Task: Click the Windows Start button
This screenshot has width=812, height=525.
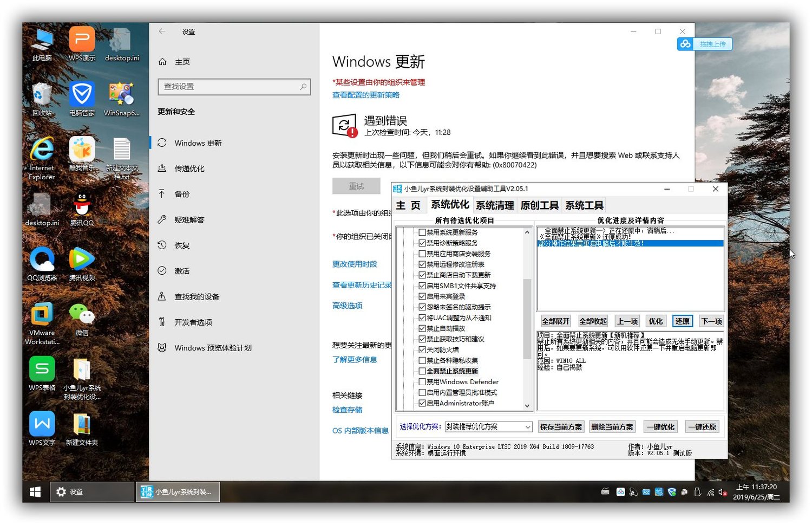Action: [35, 491]
